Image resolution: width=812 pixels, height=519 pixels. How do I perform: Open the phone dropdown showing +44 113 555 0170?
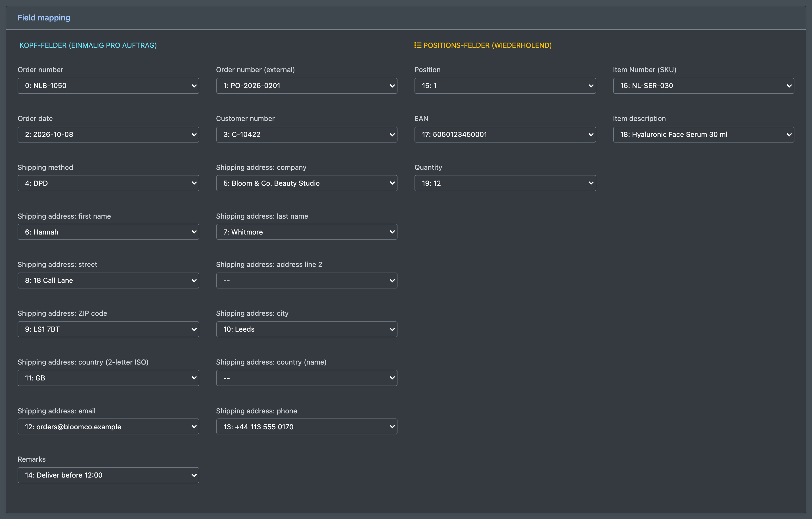coord(307,427)
